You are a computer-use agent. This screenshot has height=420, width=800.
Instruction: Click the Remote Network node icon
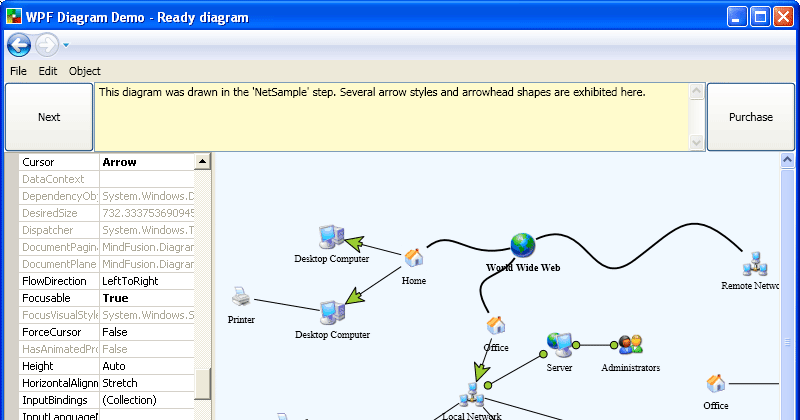pos(754,265)
